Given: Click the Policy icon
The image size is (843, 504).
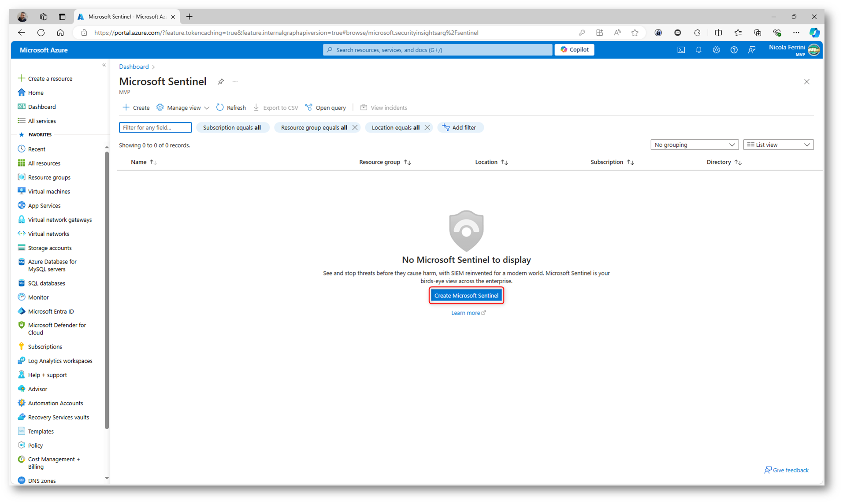Looking at the screenshot, I should tap(21, 445).
